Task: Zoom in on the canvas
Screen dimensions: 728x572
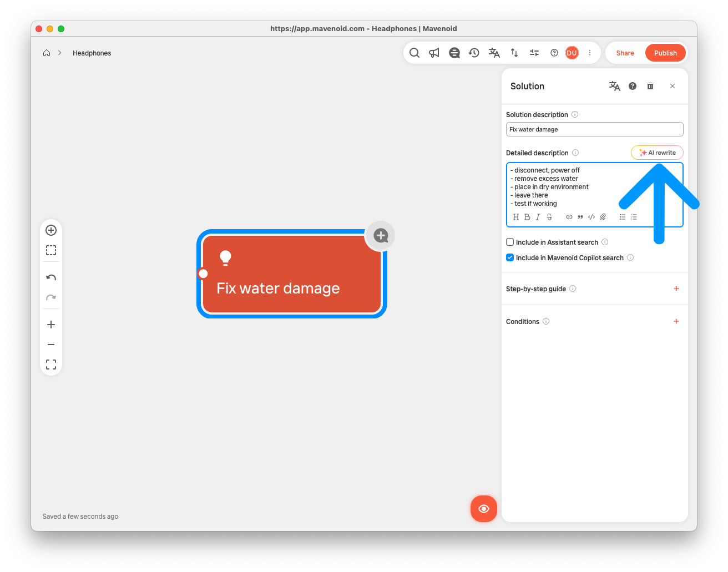Action: [x=51, y=325]
